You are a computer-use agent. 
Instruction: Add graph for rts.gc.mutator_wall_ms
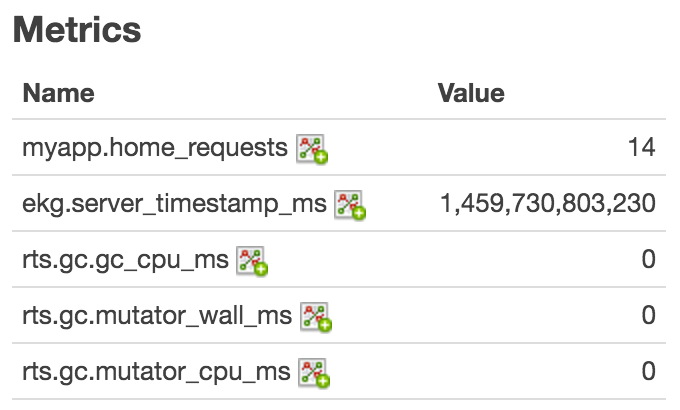(315, 317)
